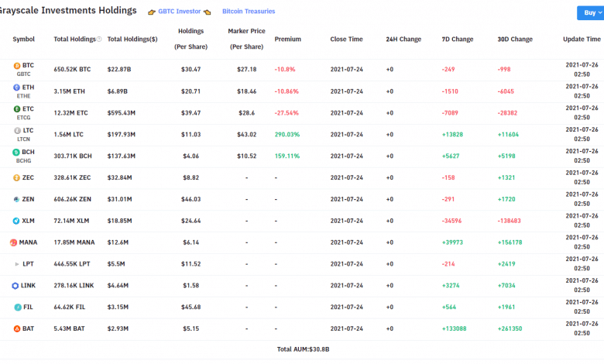The height and width of the screenshot is (364, 604).
Task: Open the GBTC Investor link
Action: (x=179, y=12)
